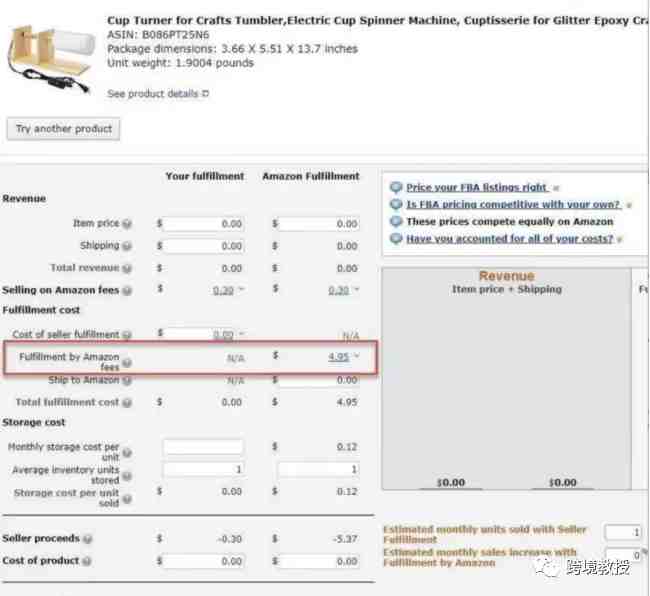Click the 4.95 Fulfillment by Amazon fees value link
This screenshot has height=596, width=650.
pyautogui.click(x=339, y=356)
